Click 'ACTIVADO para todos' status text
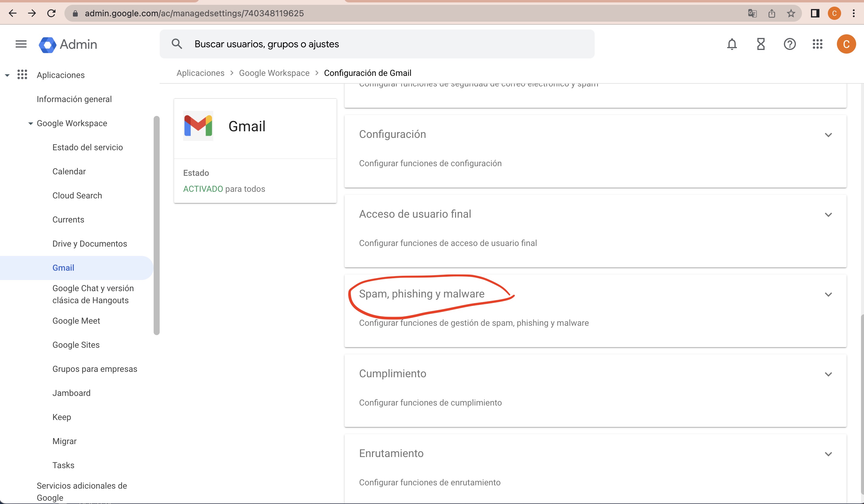864x504 pixels. pos(224,189)
